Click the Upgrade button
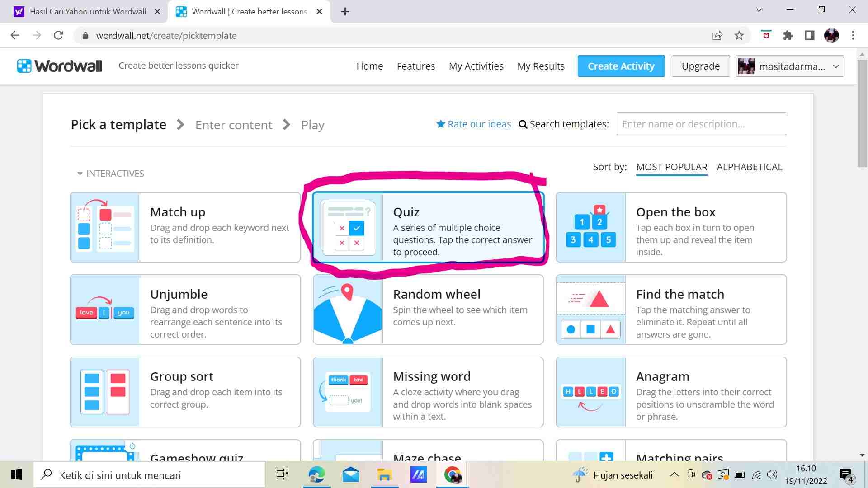Image resolution: width=868 pixels, height=488 pixels. (x=701, y=66)
